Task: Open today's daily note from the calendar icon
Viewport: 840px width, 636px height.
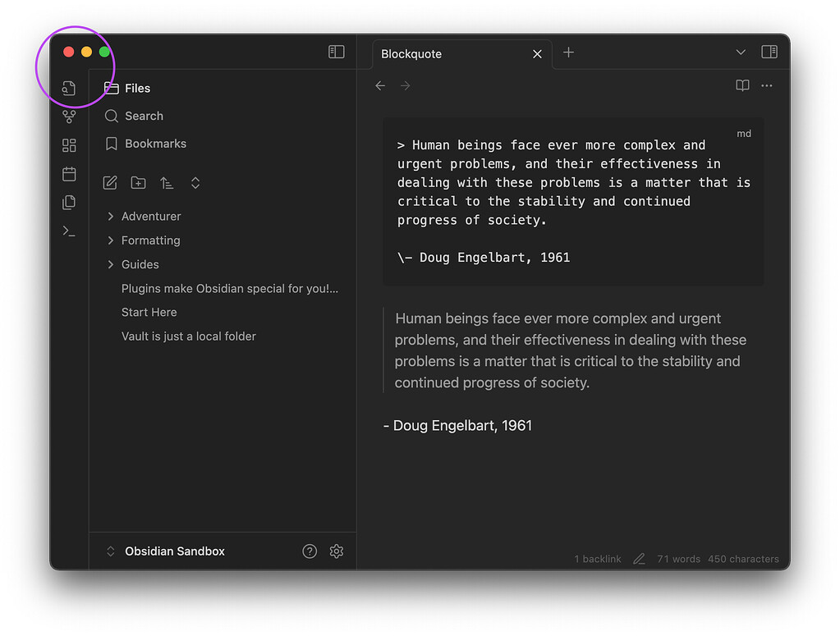Action: [69, 173]
